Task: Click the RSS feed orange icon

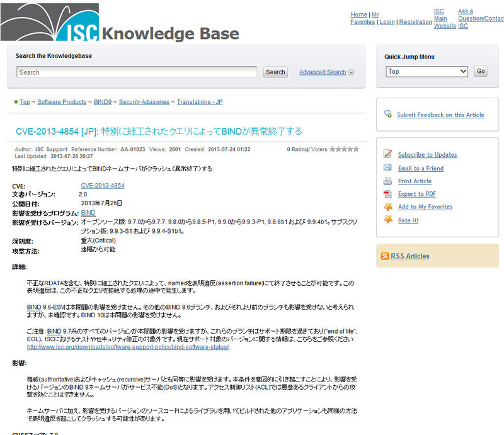Action: 385,256
